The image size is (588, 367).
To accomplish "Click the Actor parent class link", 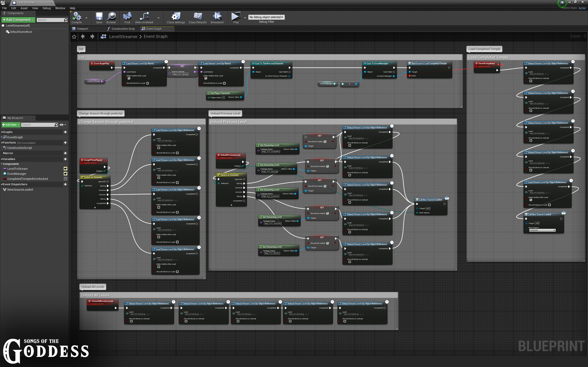I will pyautogui.click(x=582, y=8).
